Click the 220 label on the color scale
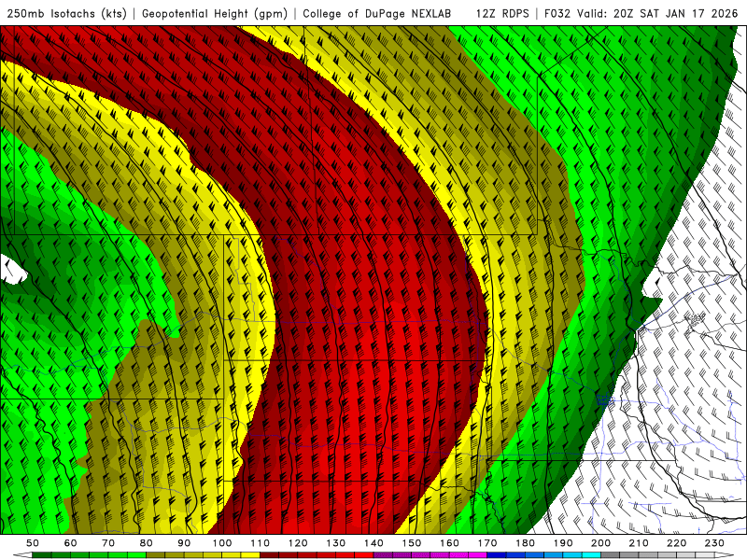This screenshot has width=747, height=560. 677,543
